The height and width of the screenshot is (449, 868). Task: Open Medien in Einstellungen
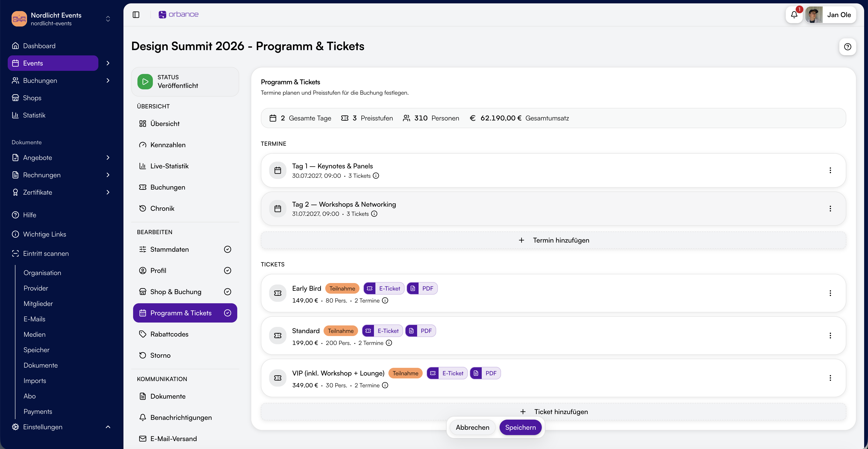34,335
